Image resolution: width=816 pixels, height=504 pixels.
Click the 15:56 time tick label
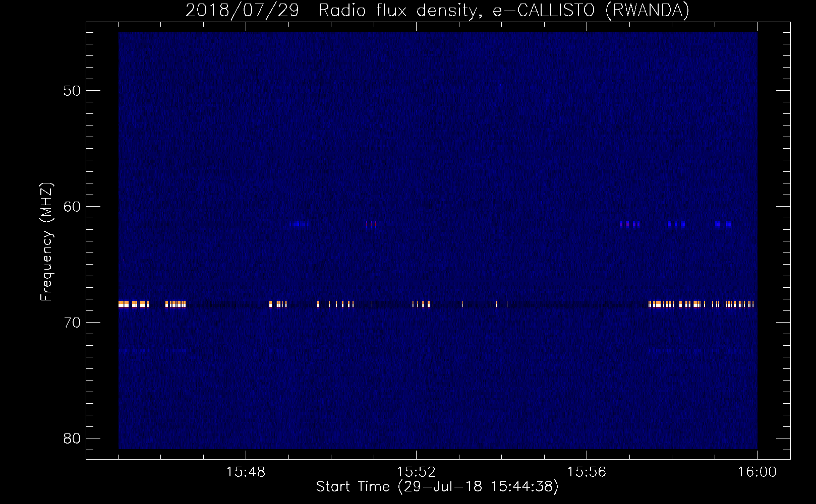click(x=587, y=472)
